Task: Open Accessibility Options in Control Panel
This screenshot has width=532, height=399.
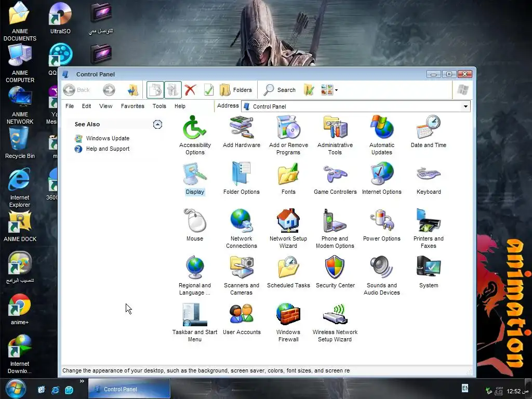Action: click(x=195, y=135)
